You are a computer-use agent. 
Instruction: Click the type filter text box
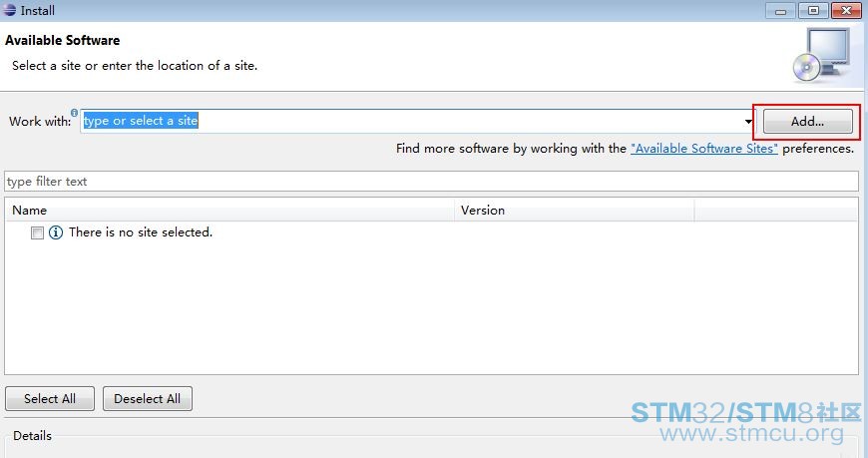432,181
